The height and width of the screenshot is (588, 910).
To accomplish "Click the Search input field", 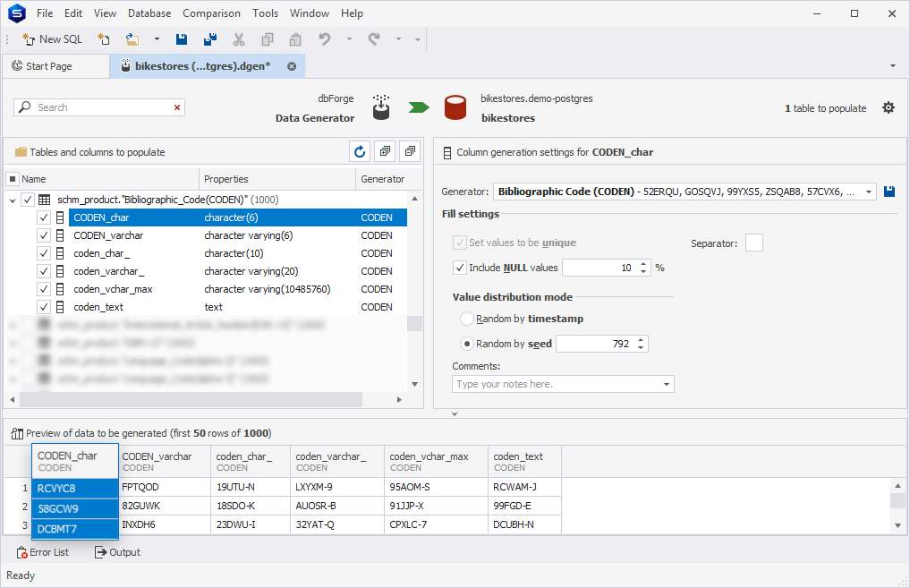I will click(98, 107).
